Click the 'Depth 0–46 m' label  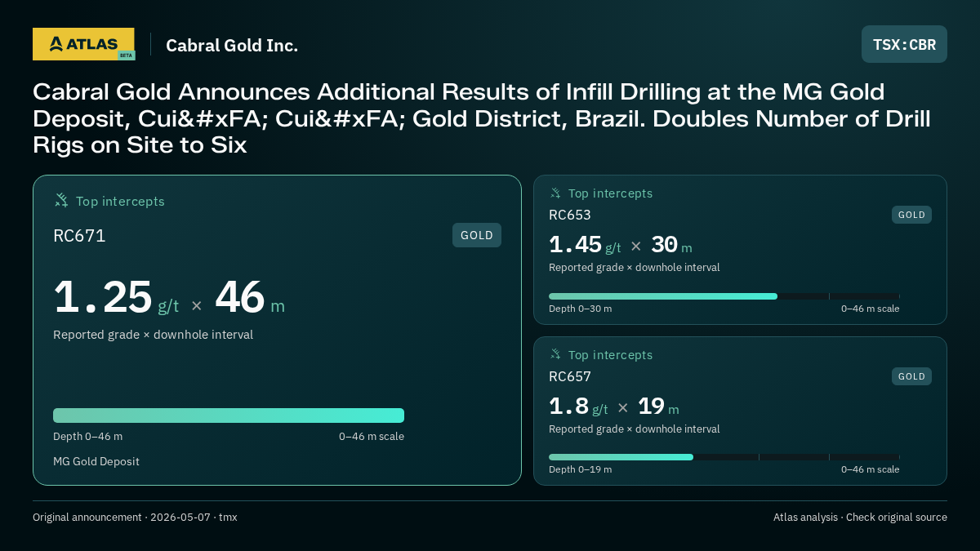[x=88, y=436]
